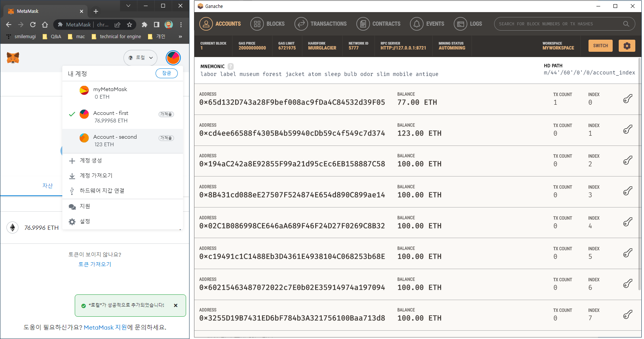Switch to Ganache Accounts tab
The image size is (644, 339).
point(220,24)
